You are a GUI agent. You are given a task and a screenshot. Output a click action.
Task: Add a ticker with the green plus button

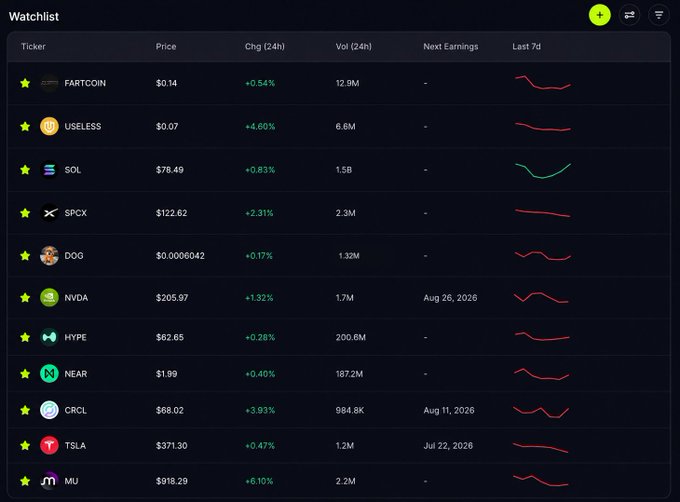pyautogui.click(x=599, y=15)
